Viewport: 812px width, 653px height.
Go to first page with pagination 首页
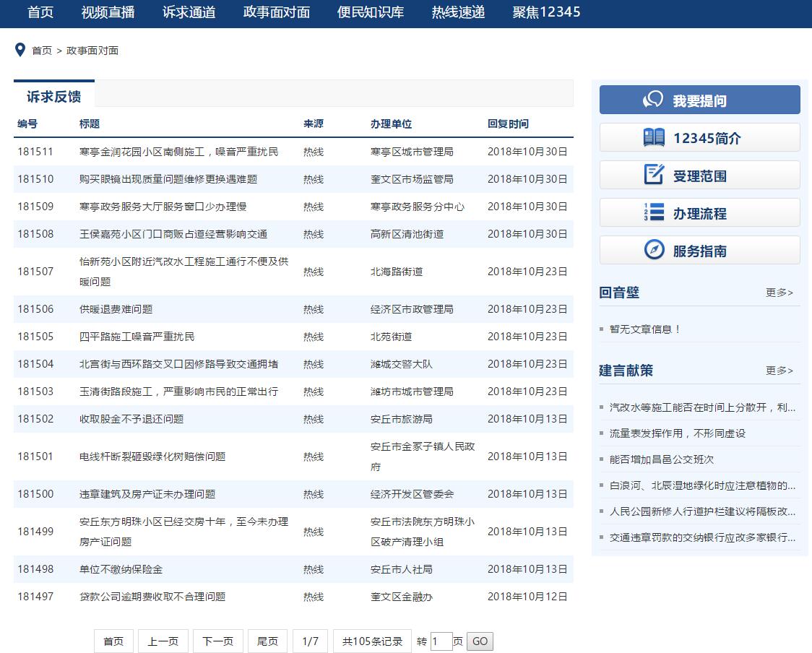click(x=113, y=641)
